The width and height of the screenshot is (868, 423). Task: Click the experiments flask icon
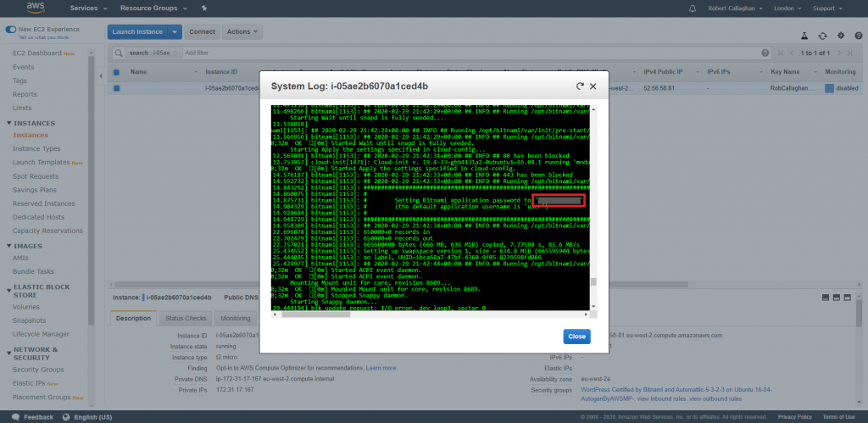pos(804,36)
